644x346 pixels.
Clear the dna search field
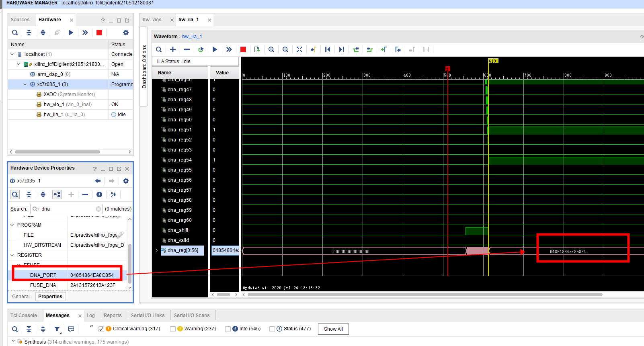(98, 209)
